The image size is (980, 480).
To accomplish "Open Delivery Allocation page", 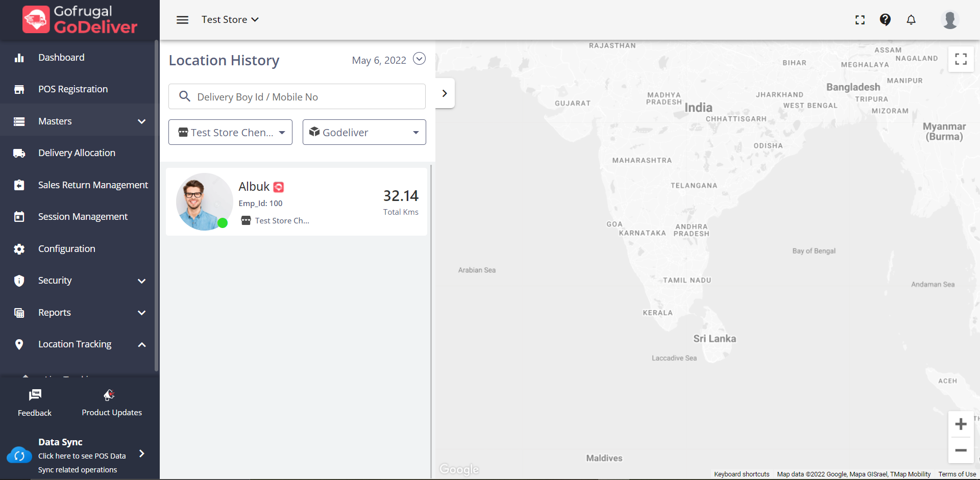I will (x=77, y=153).
